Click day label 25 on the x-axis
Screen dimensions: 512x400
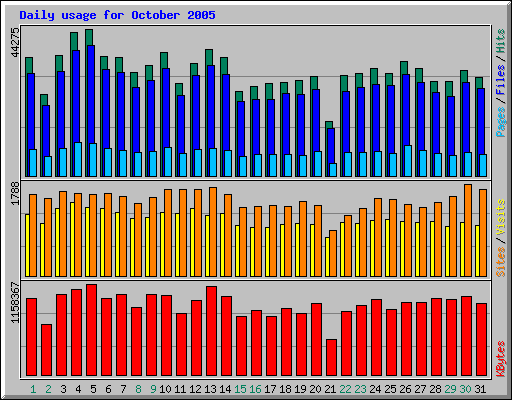click(x=390, y=389)
